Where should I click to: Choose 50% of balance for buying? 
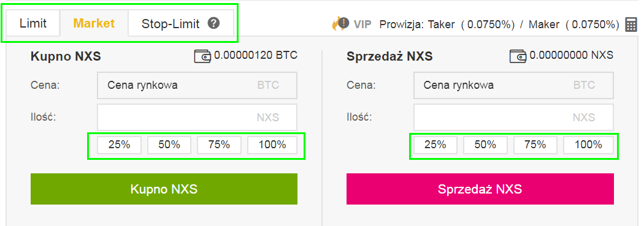pos(169,145)
